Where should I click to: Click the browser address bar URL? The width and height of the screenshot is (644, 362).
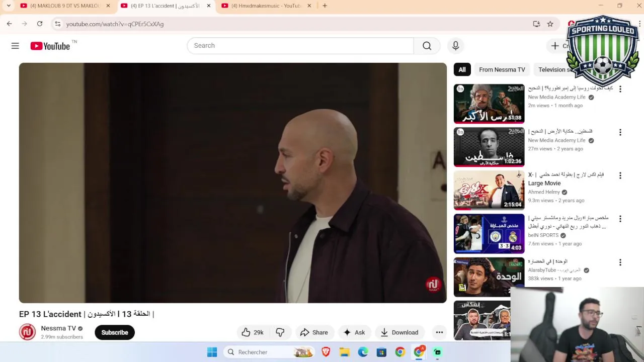pyautogui.click(x=115, y=24)
